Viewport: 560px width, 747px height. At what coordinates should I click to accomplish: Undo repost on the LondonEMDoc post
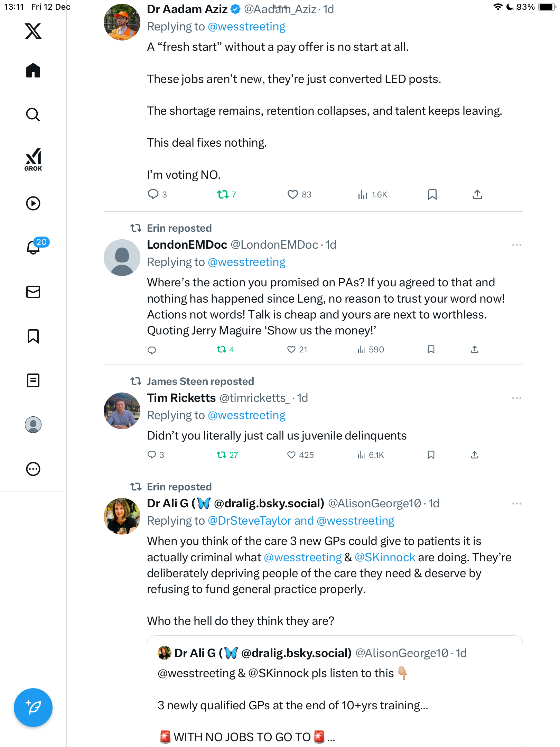(222, 350)
